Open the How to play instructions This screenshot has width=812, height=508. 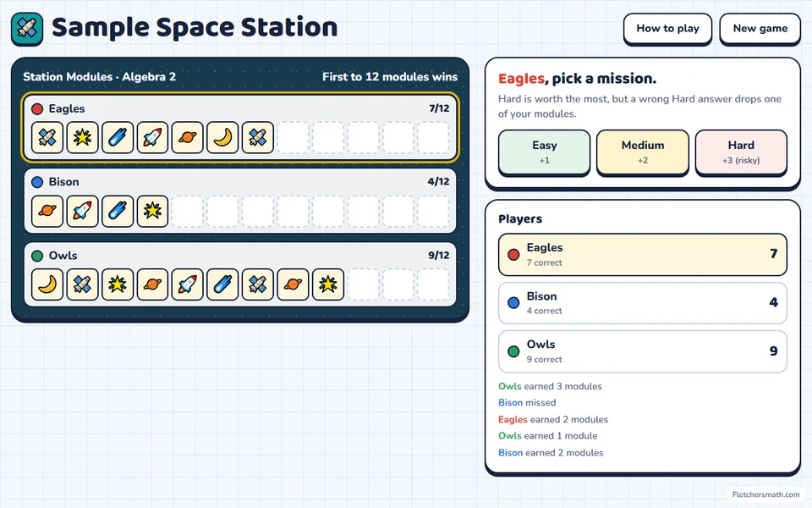[x=667, y=29]
